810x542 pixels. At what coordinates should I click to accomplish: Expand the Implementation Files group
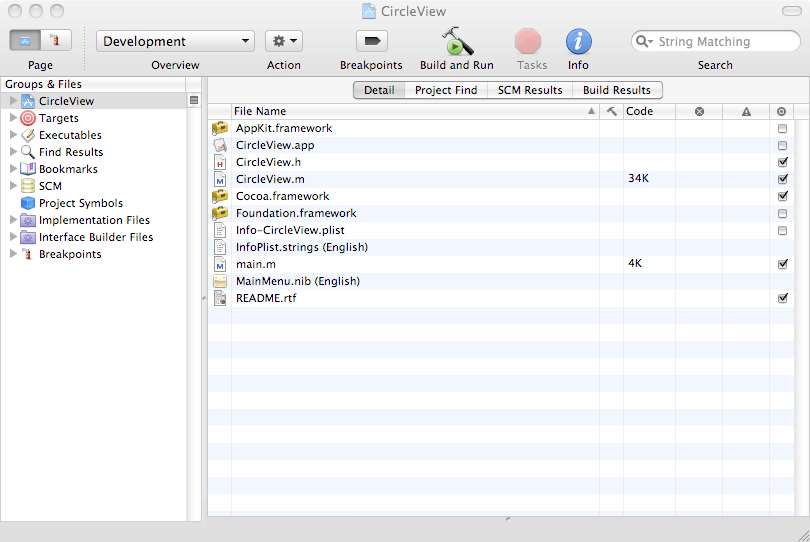coord(13,220)
